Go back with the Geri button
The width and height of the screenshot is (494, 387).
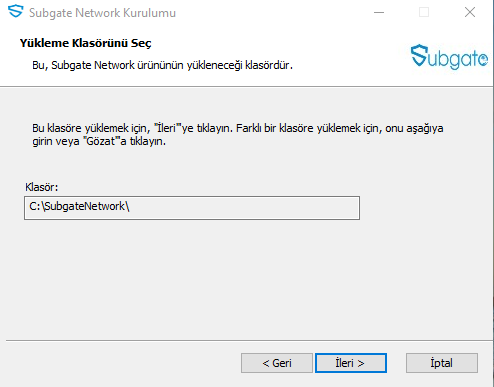click(277, 363)
